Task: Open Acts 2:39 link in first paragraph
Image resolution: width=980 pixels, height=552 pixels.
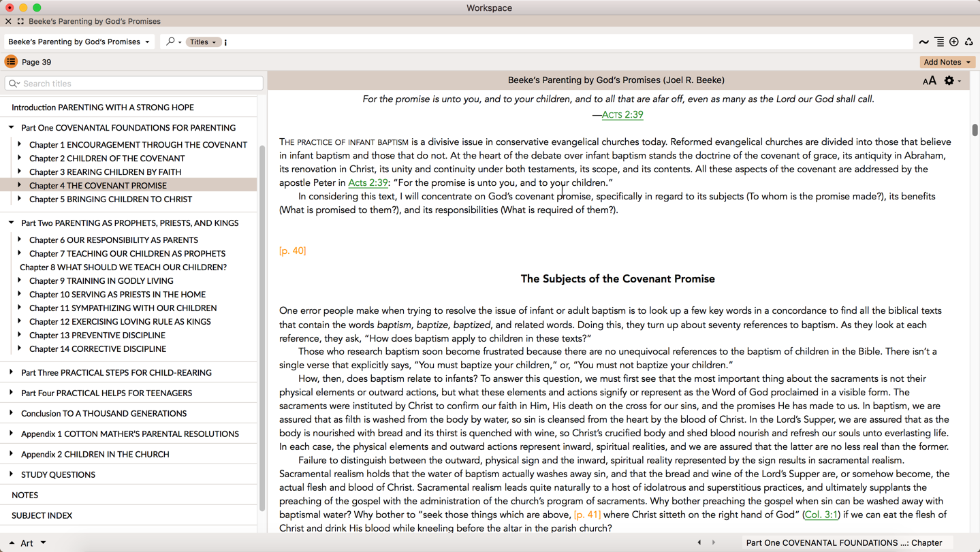Action: point(368,183)
